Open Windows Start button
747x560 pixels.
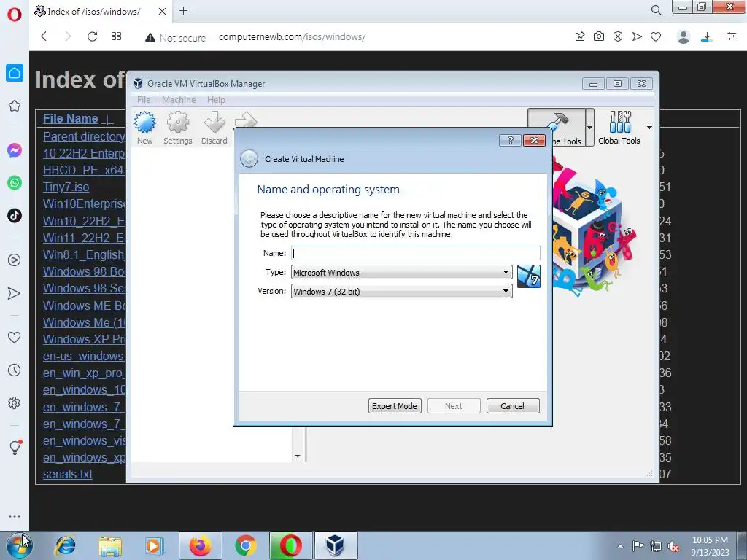click(20, 545)
